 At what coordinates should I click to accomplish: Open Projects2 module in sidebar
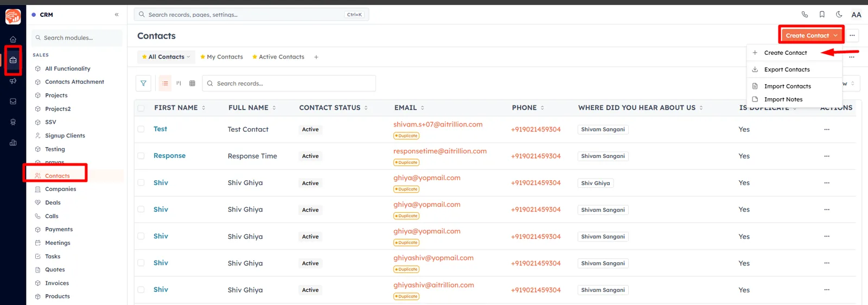[58, 109]
